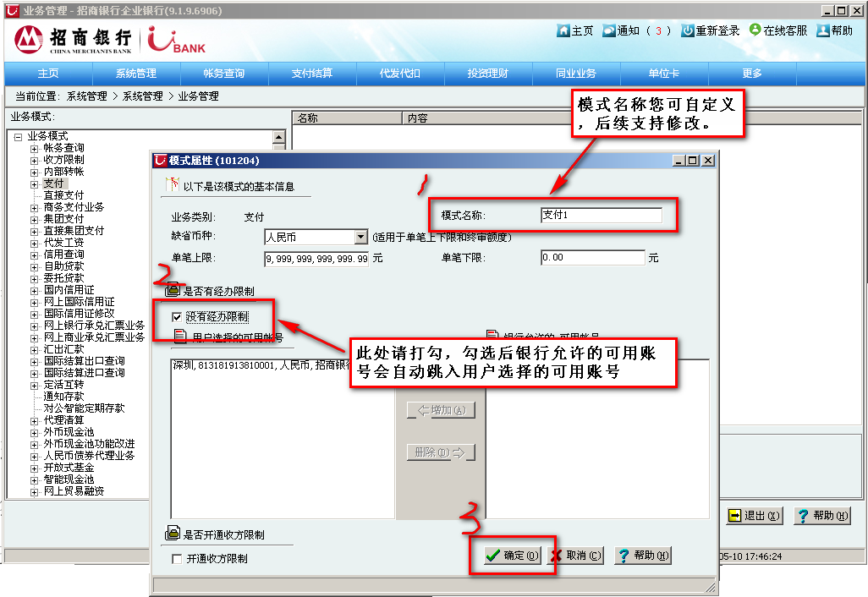This screenshot has height=597, width=868.
Task: Click the 招商银行 logo
Action: 30,39
